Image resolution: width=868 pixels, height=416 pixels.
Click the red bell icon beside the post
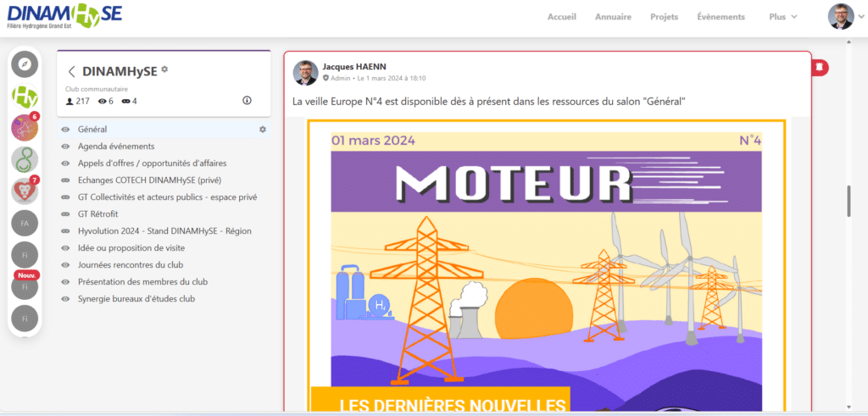[x=820, y=67]
